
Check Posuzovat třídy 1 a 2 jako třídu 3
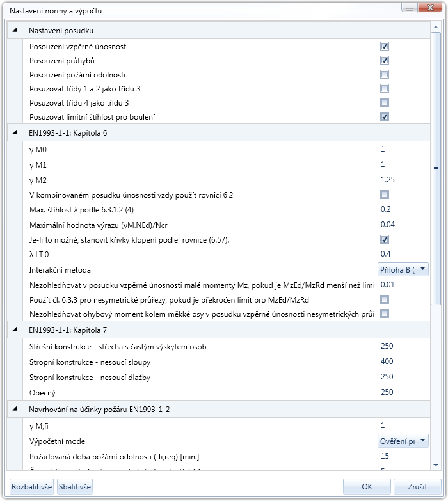pos(385,88)
